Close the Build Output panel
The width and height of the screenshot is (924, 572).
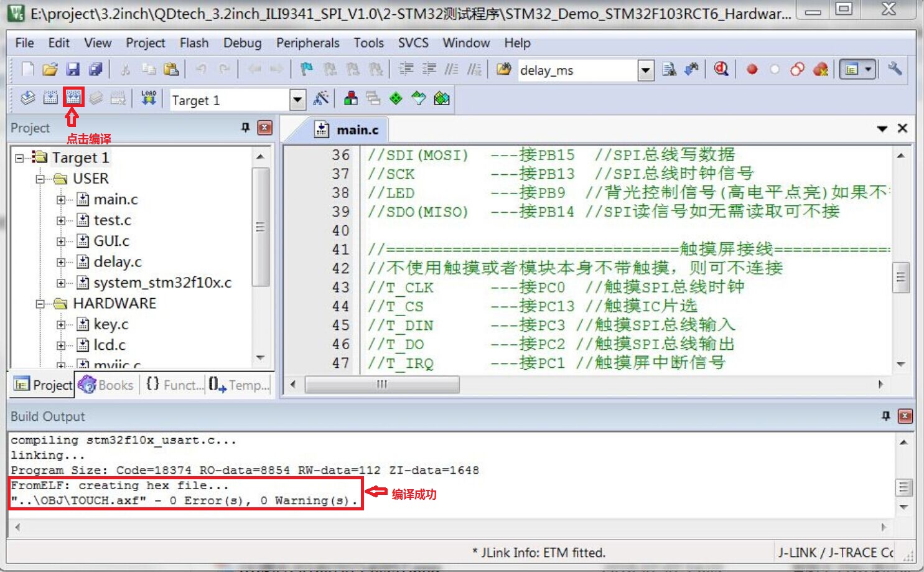pyautogui.click(x=905, y=416)
